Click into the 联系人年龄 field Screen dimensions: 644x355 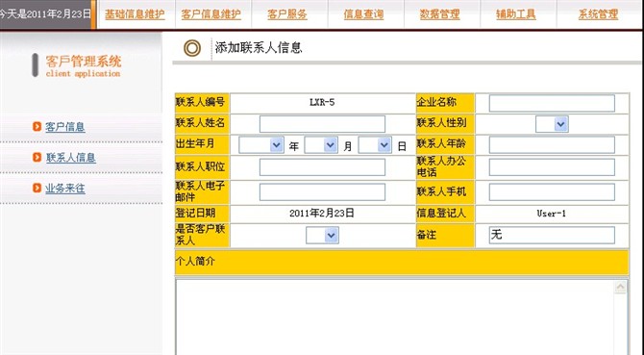coord(552,145)
